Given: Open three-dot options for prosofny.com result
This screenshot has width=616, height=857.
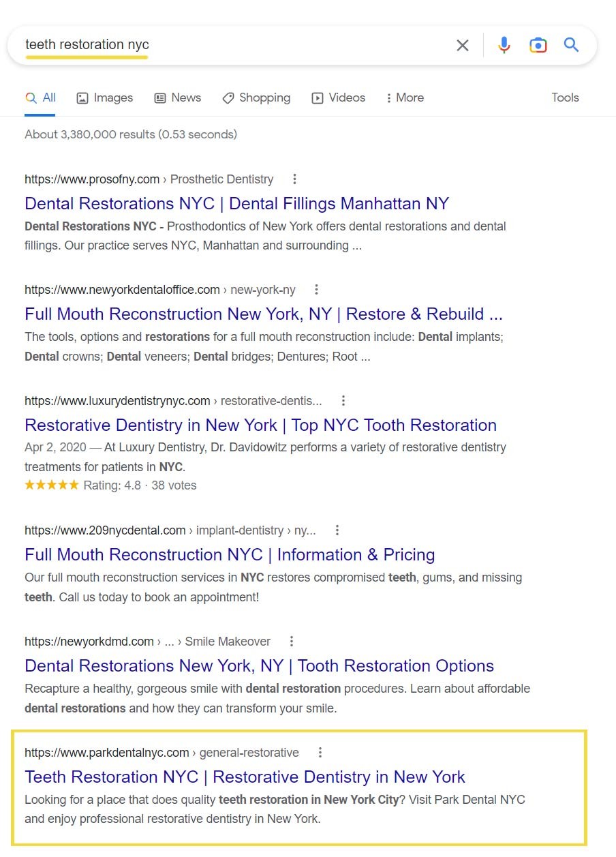Looking at the screenshot, I should click(x=294, y=179).
